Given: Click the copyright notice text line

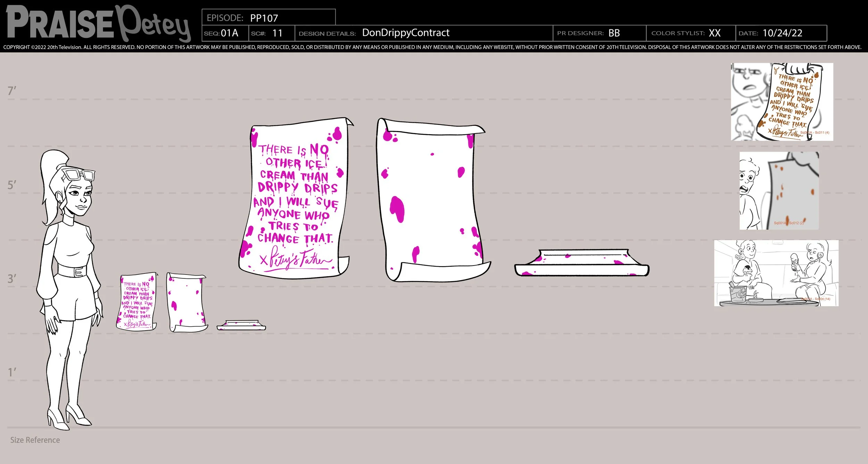Looking at the screenshot, I should point(432,47).
